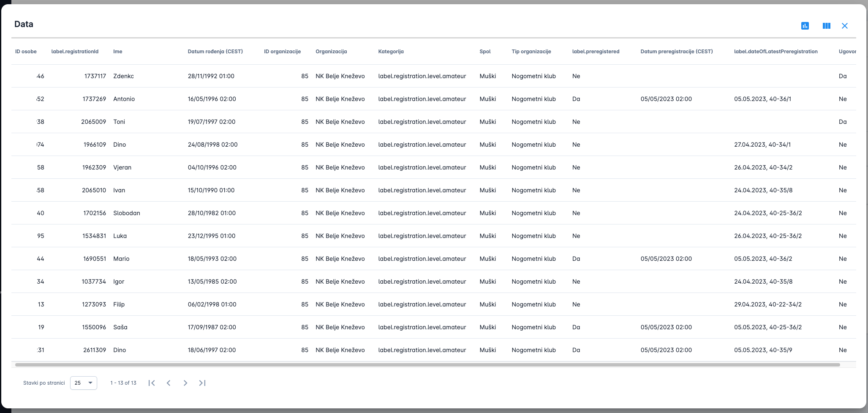Go to first page of results
Viewport: 868px width, 413px height.
click(152, 383)
